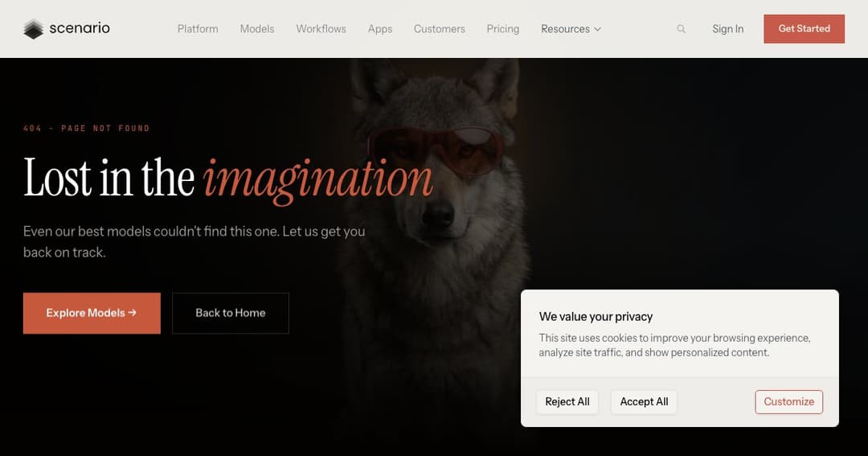Image resolution: width=868 pixels, height=456 pixels.
Task: Click the 'Lost in the imagination' heading
Action: pos(228,179)
